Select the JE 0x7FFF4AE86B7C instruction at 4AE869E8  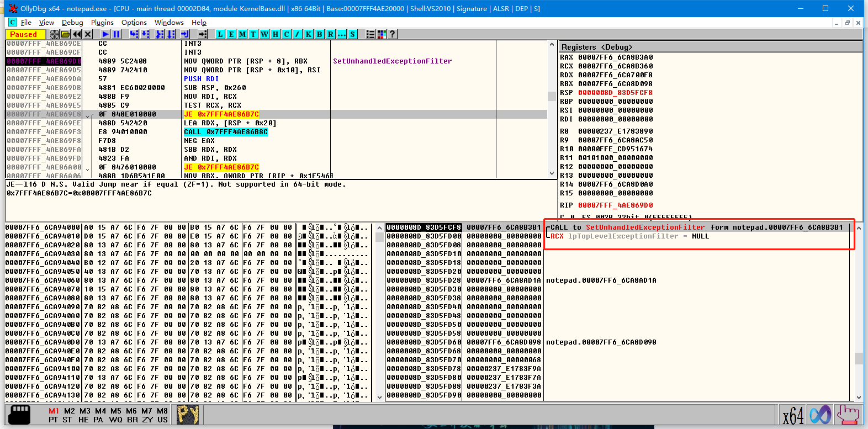[221, 114]
